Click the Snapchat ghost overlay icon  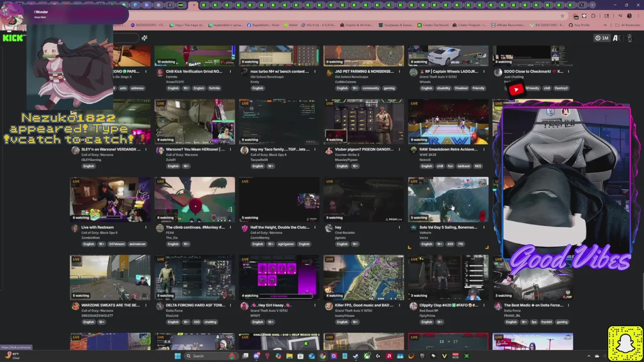[x=625, y=343]
